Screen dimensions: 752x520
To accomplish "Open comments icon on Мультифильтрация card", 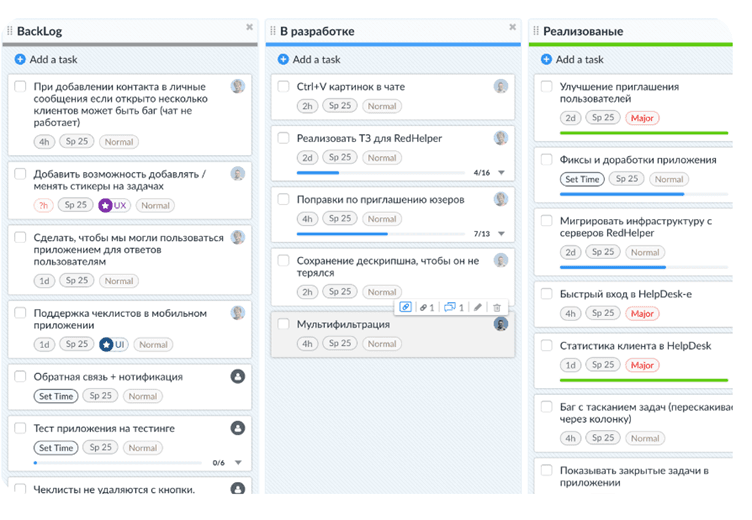I will point(453,308).
